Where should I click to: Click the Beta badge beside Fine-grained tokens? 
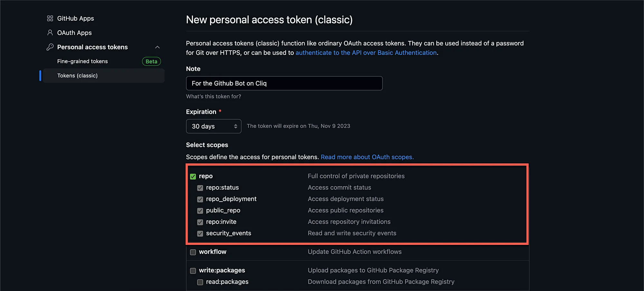151,61
